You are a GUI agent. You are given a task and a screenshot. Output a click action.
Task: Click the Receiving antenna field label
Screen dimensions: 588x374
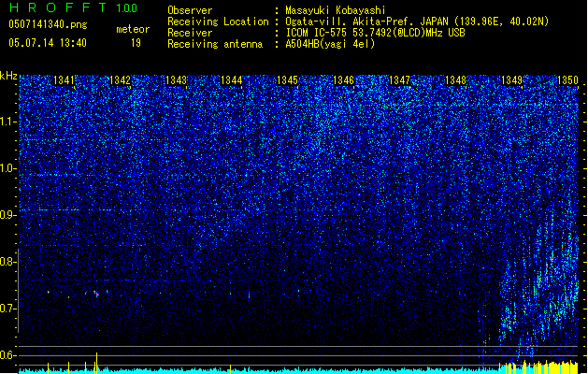click(215, 44)
